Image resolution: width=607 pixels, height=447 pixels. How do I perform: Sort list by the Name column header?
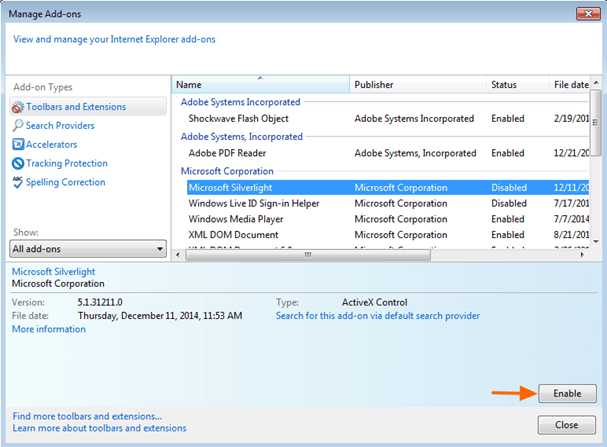click(261, 85)
